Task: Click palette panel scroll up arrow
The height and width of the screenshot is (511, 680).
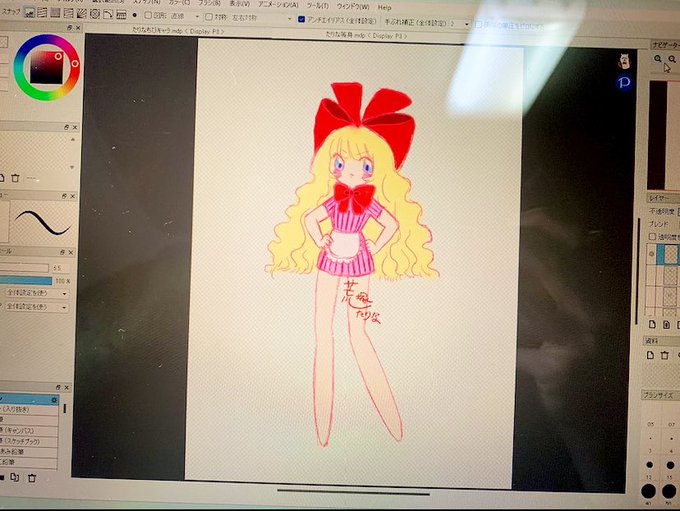Action: [x=72, y=140]
